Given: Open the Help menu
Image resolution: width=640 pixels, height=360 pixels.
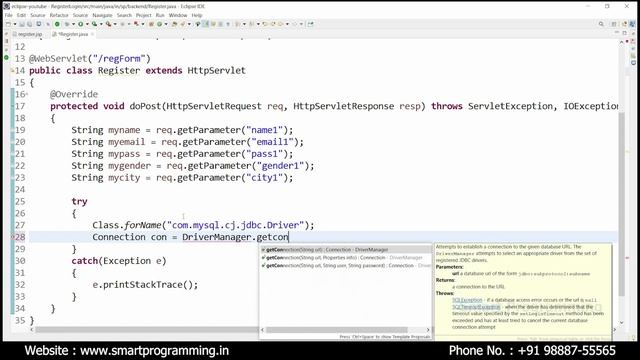Looking at the screenshot, I should point(197,15).
